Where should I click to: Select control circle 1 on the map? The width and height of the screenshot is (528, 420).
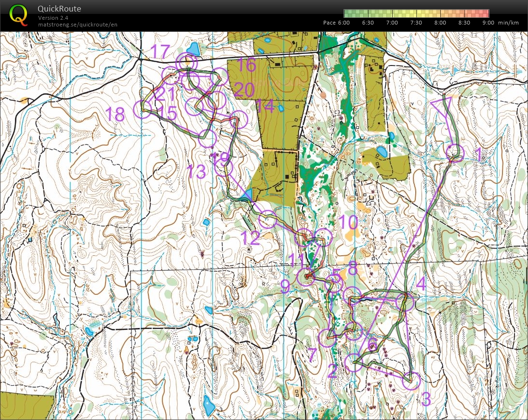[x=455, y=152]
